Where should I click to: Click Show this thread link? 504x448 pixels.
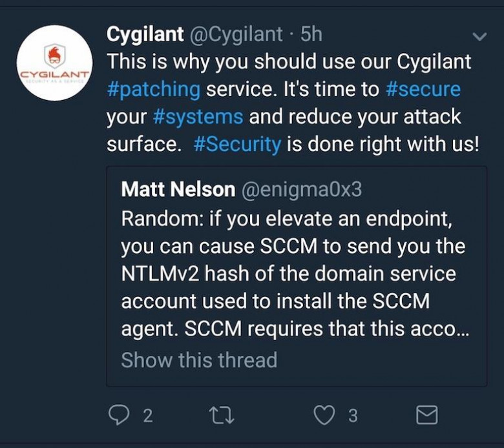[199, 360]
